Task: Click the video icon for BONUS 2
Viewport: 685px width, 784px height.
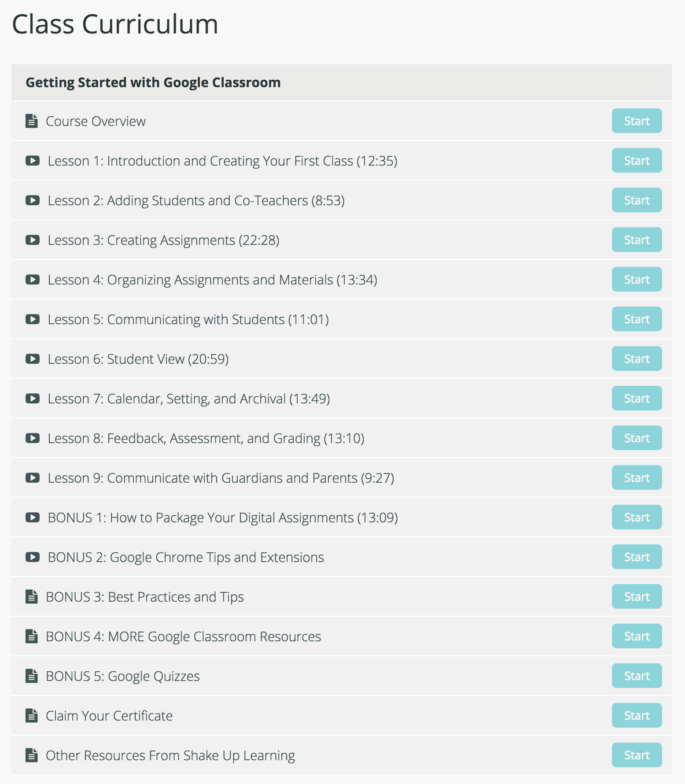Action: (33, 557)
